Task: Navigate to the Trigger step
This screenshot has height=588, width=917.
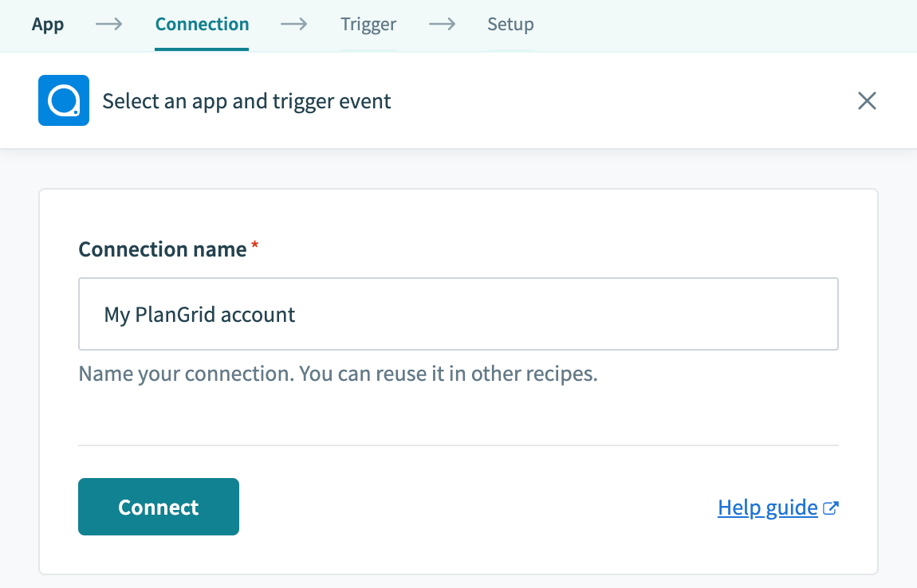Action: 368,24
